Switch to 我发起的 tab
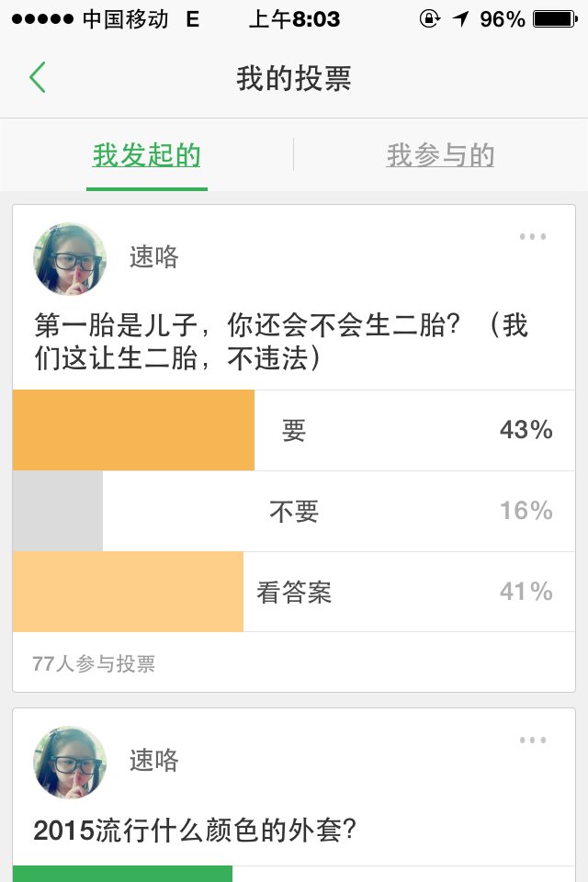588x882 pixels. tap(147, 155)
